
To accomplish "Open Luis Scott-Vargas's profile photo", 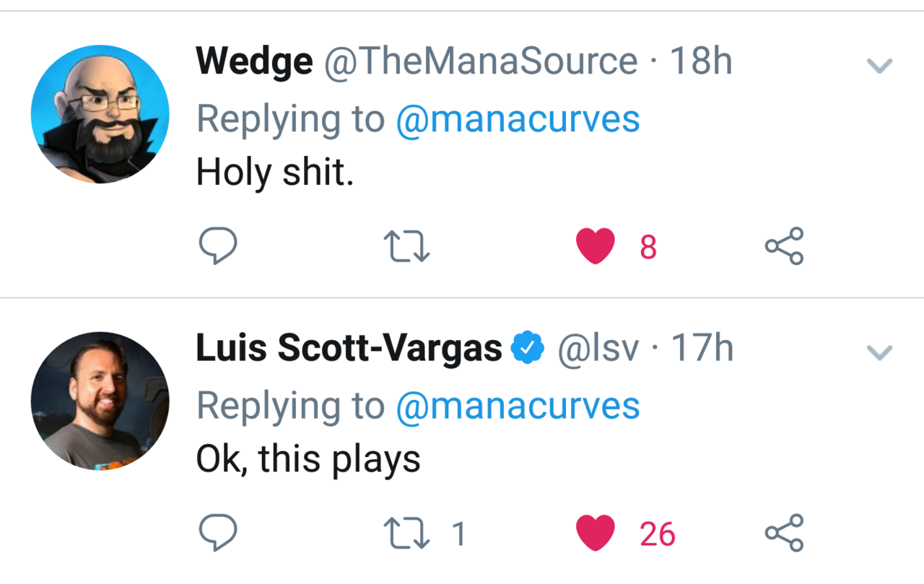I will coord(100,401).
